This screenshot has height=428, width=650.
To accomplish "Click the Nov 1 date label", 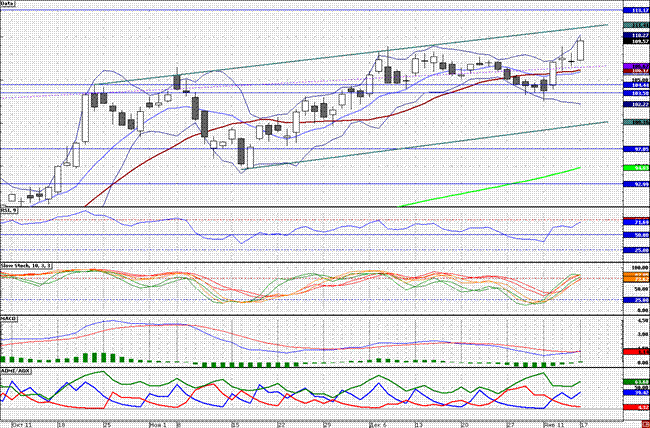I will (158, 425).
